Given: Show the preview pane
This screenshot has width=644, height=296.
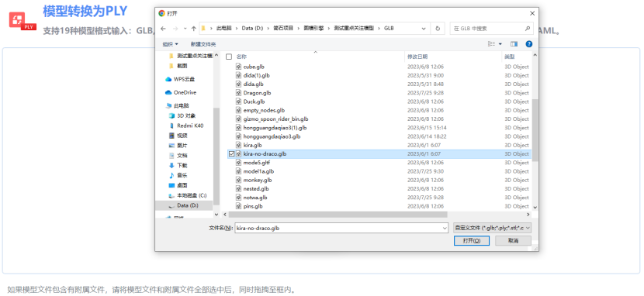Looking at the screenshot, I should (x=514, y=44).
